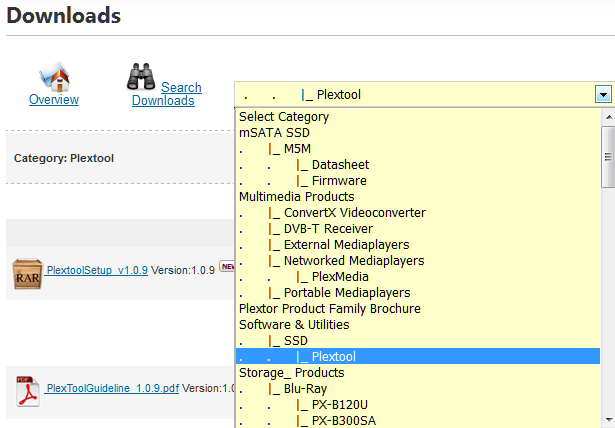Download PlextoolSetup_v1.0.9 file link
This screenshot has width=615, height=428.
[x=97, y=270]
